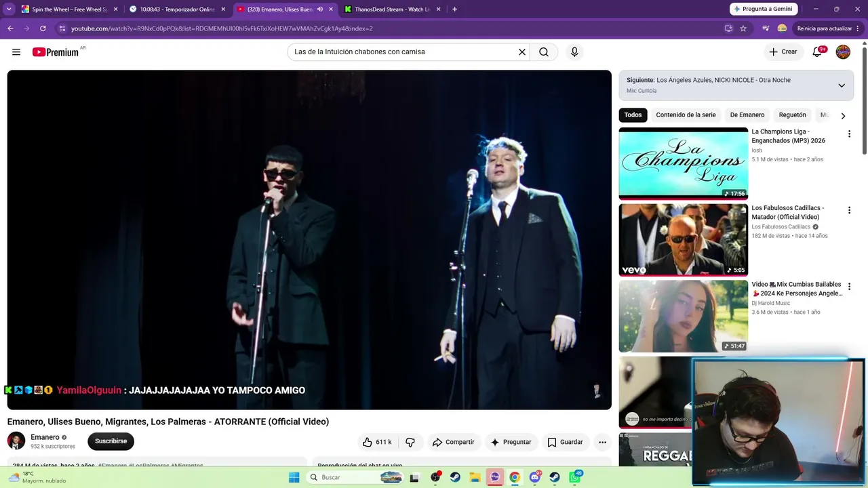This screenshot has width=868, height=488.
Task: Close the Spin the Wheel tab
Action: pyautogui.click(x=115, y=9)
